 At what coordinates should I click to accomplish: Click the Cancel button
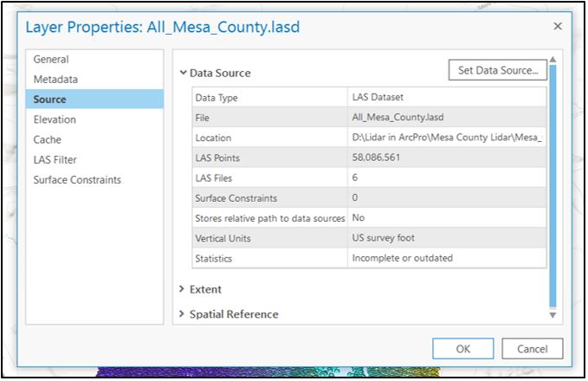tap(532, 349)
